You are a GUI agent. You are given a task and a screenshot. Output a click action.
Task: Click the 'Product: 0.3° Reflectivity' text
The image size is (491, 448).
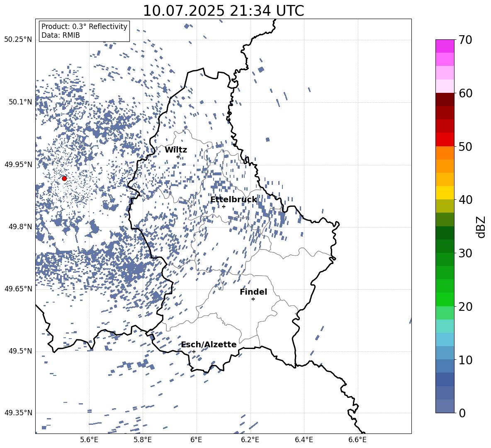pos(84,27)
